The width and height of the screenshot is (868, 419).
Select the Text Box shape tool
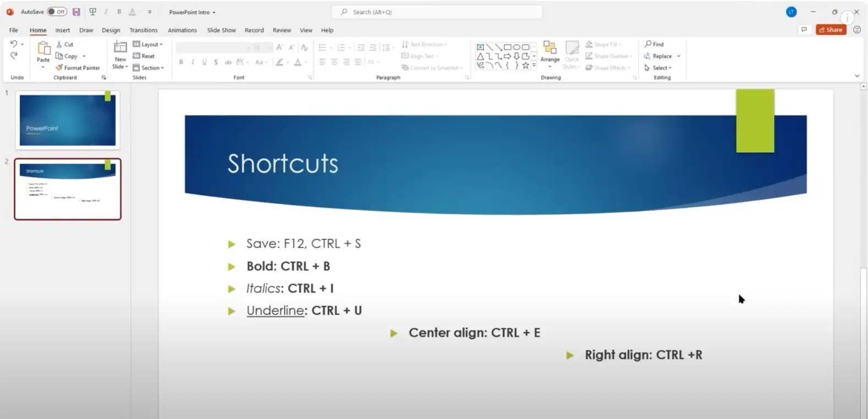pyautogui.click(x=480, y=47)
